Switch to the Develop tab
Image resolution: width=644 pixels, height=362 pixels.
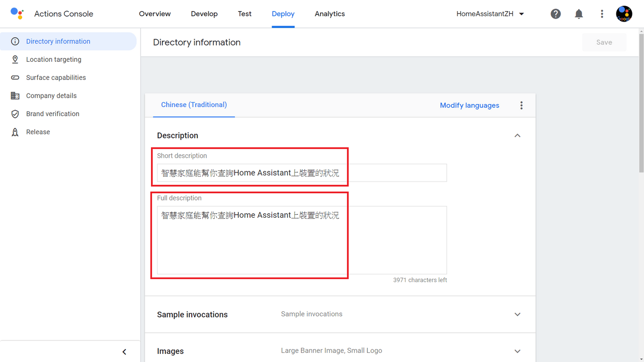coord(204,14)
